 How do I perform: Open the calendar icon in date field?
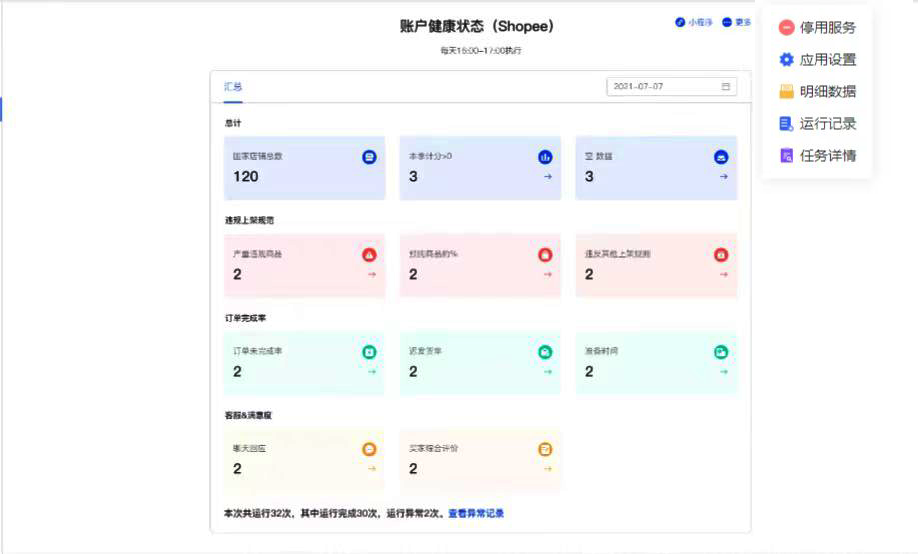point(725,86)
